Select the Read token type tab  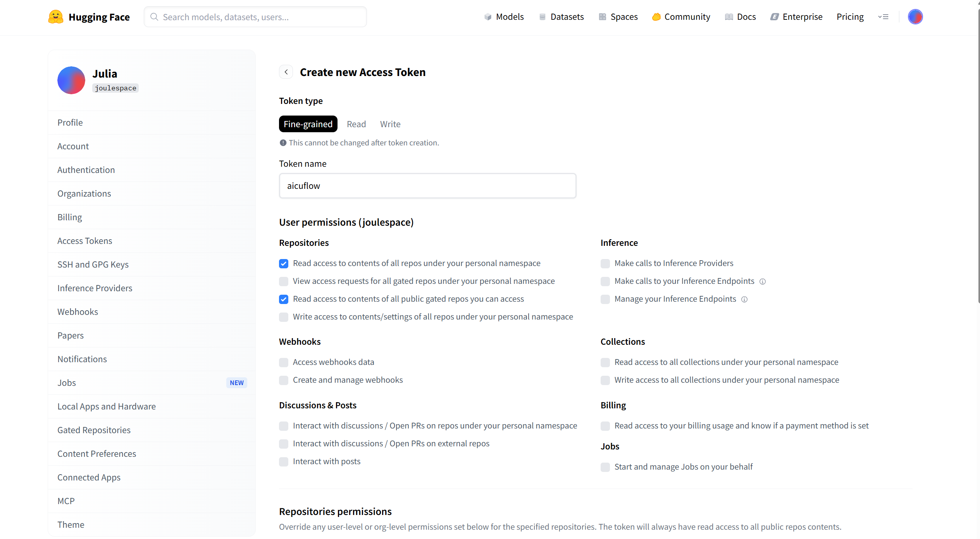(356, 124)
